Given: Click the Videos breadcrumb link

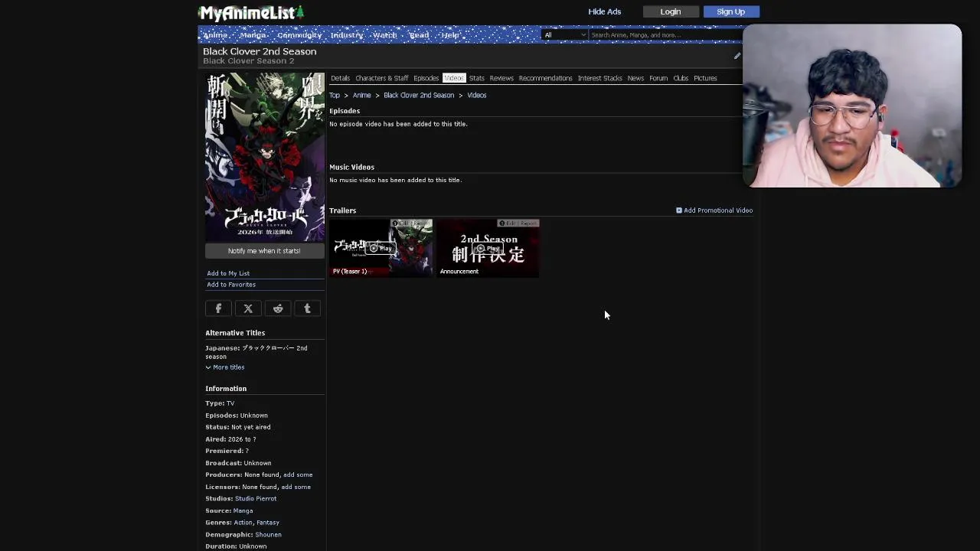Looking at the screenshot, I should 476,96.
